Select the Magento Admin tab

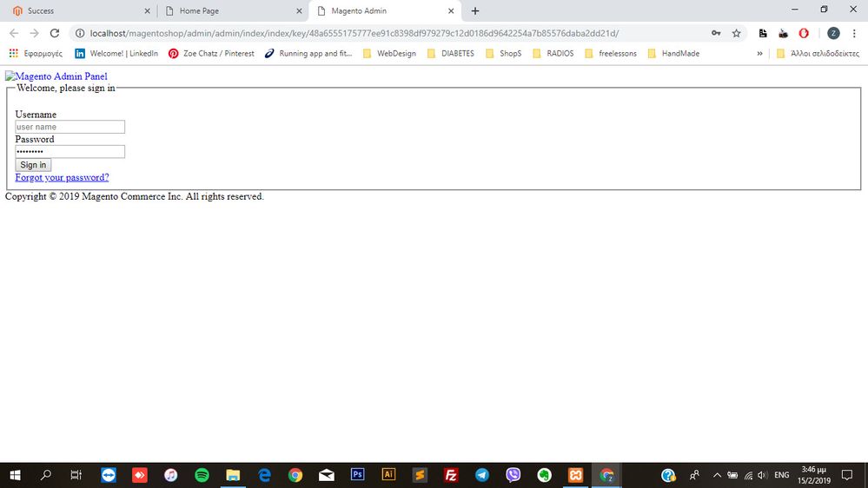(359, 10)
